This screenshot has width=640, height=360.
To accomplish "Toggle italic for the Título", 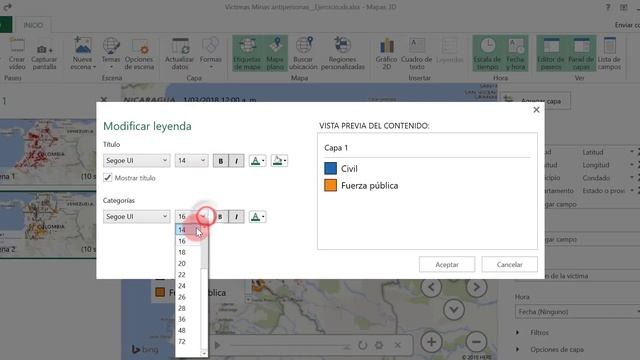I will click(x=236, y=161).
